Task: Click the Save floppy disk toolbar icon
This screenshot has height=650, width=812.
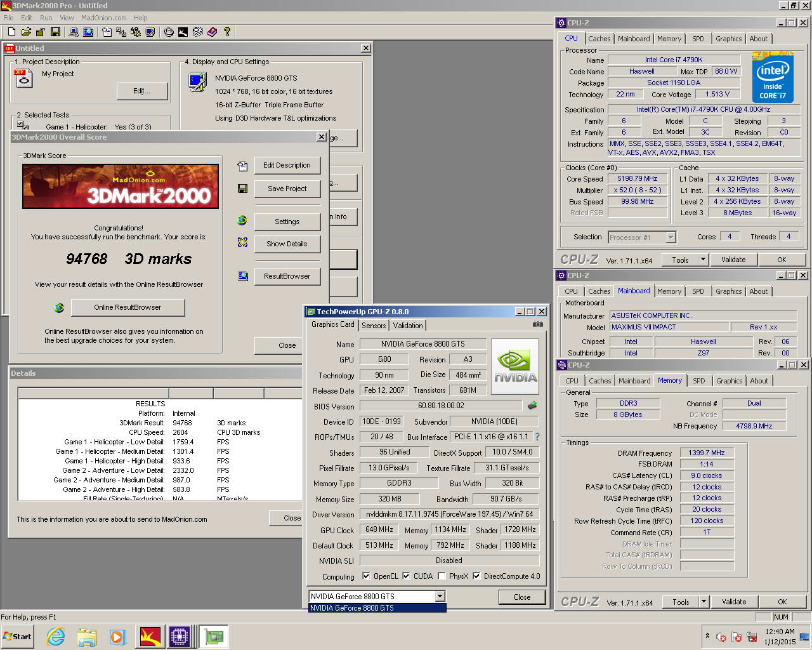Action: pyautogui.click(x=55, y=32)
